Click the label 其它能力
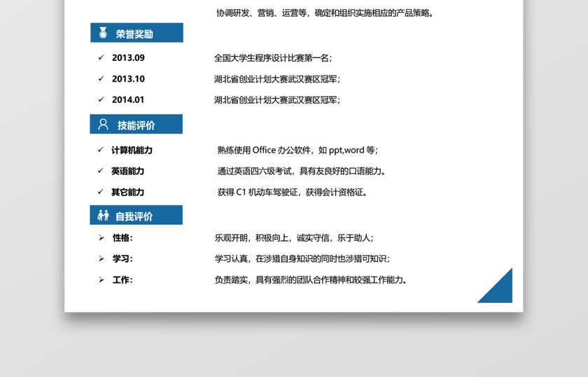 128,192
